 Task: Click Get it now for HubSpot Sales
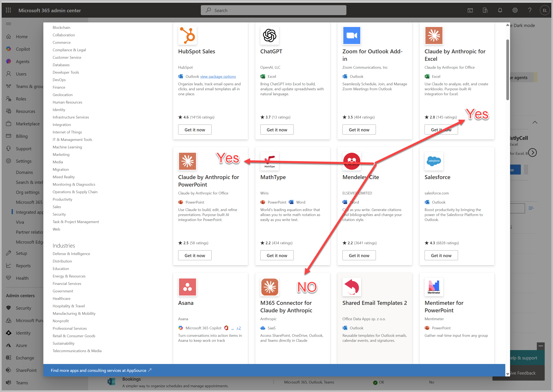click(195, 130)
